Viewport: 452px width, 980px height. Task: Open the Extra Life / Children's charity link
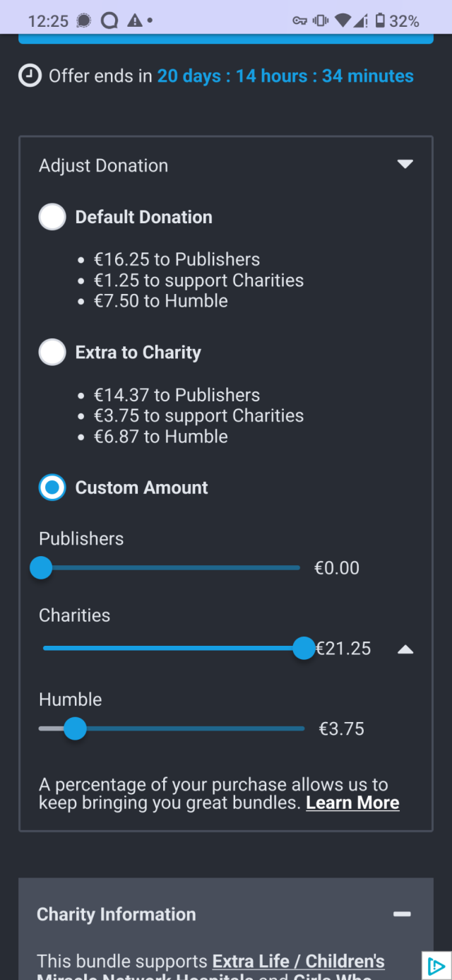297,961
